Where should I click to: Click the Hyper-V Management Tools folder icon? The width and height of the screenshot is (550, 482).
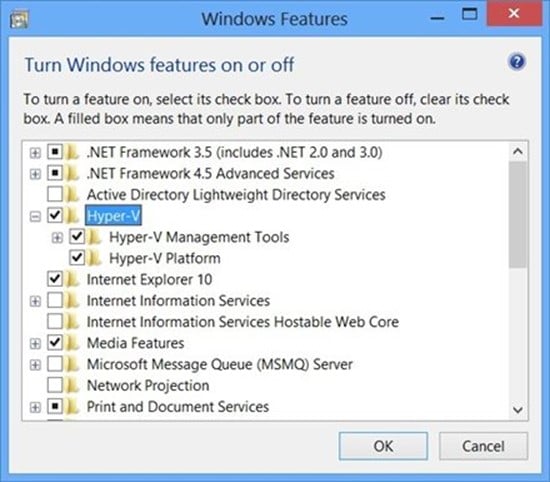point(94,237)
